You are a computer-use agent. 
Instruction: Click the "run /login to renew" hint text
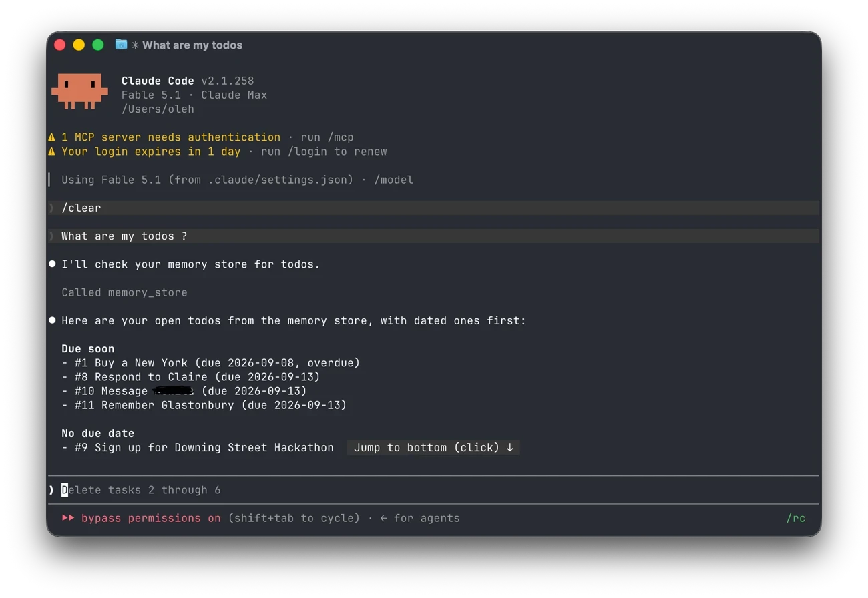(x=324, y=152)
